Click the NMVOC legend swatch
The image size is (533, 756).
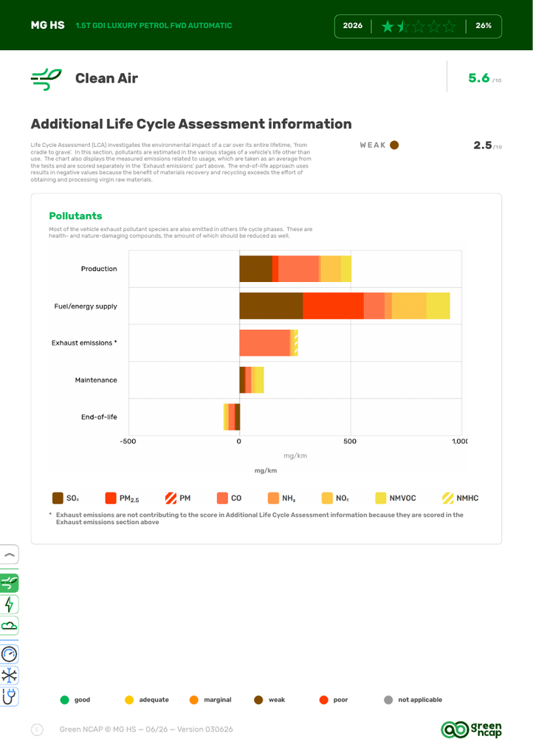click(381, 498)
